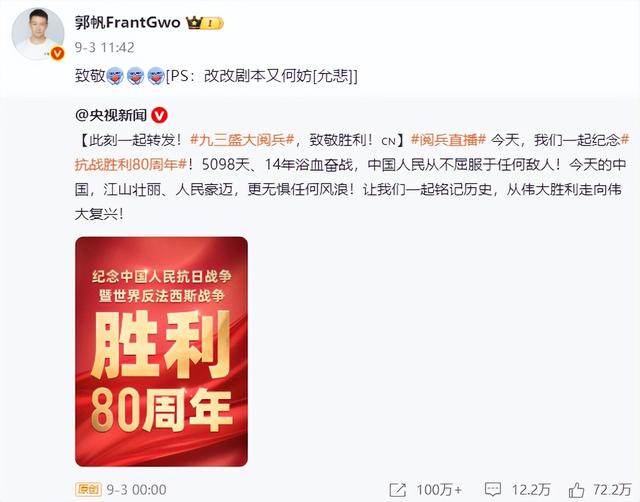Click the 72.2万 like count
Screen dimensions: 640x502
[x=612, y=490]
